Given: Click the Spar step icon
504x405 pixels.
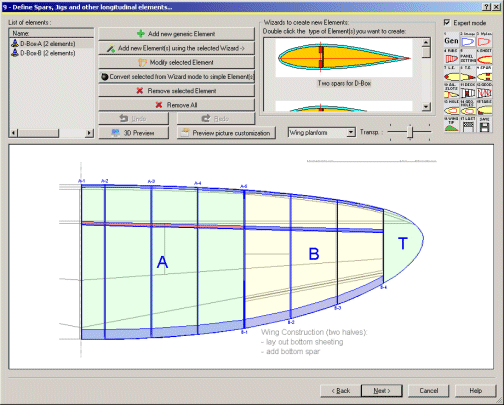Looking at the screenshot, I should tap(484, 74).
